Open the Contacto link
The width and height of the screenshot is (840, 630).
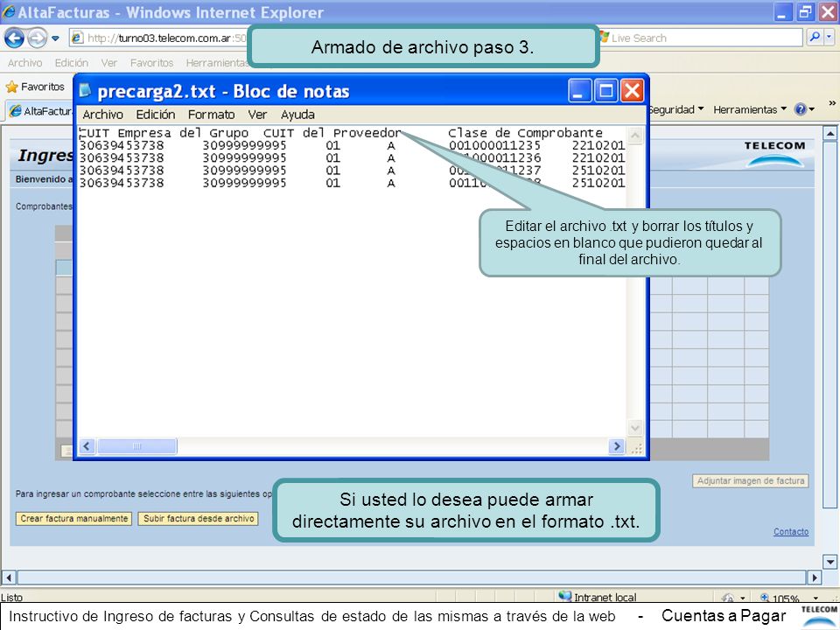(x=791, y=531)
